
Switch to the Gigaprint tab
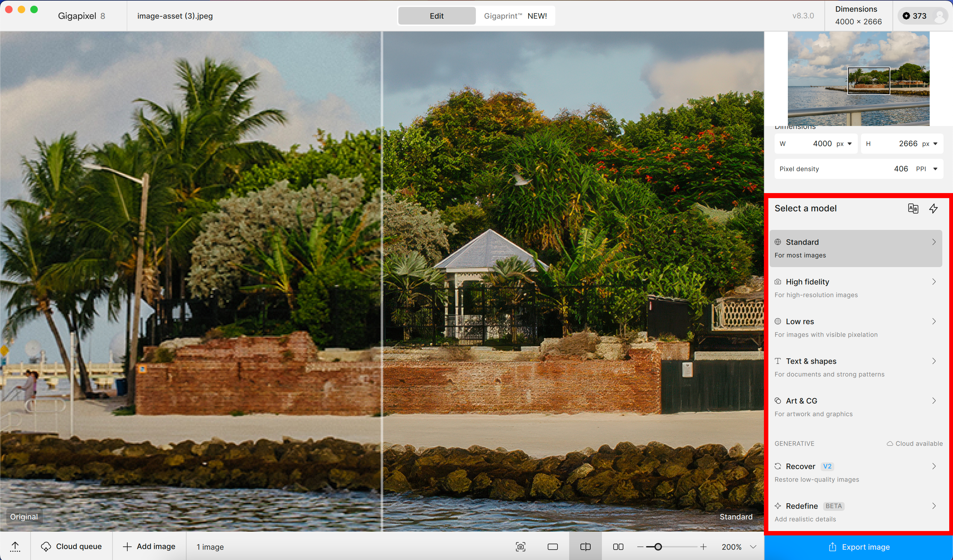tap(515, 16)
